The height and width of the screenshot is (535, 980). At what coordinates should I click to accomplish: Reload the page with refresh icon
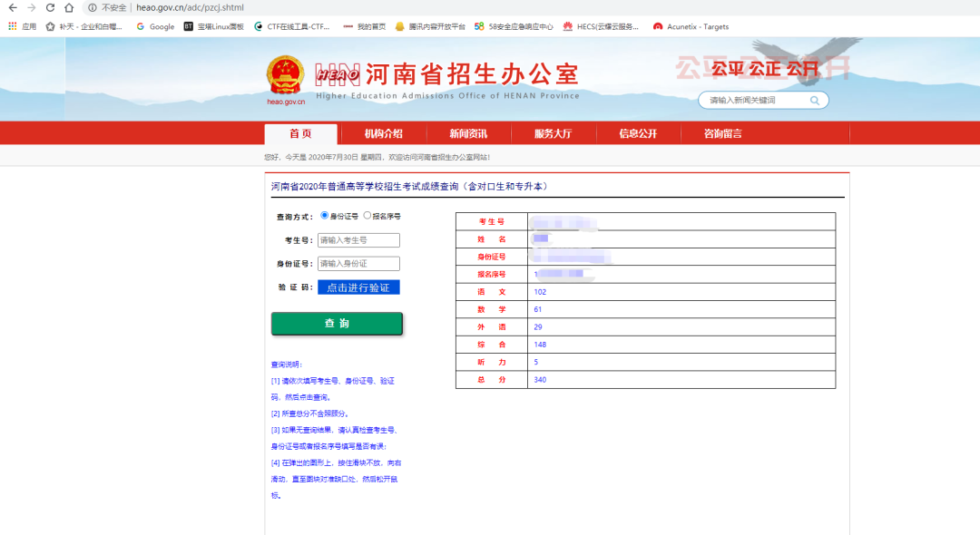coord(50,7)
